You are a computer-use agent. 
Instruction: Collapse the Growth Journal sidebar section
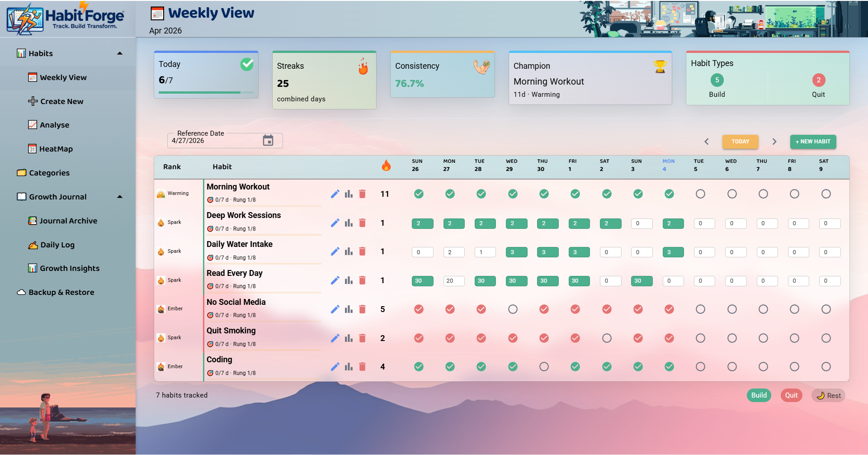tap(120, 197)
